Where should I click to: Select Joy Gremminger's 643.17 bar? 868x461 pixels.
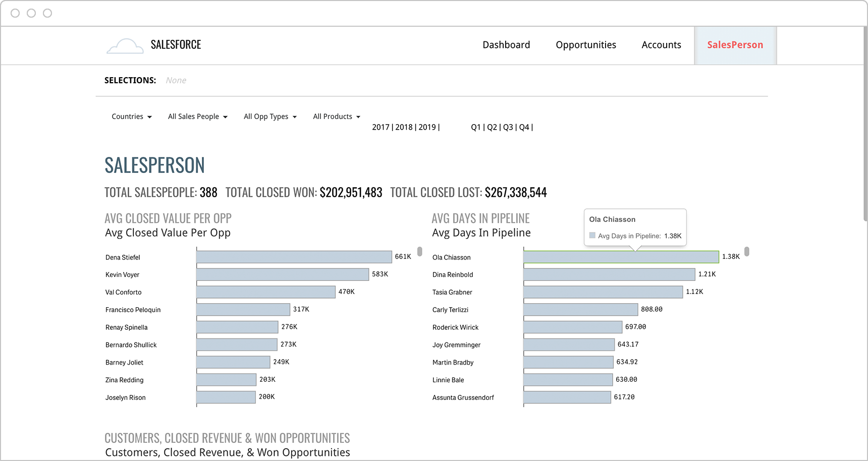[569, 344]
